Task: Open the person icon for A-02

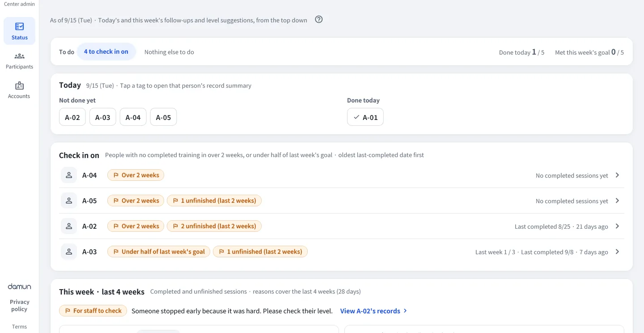Action: 69,226
